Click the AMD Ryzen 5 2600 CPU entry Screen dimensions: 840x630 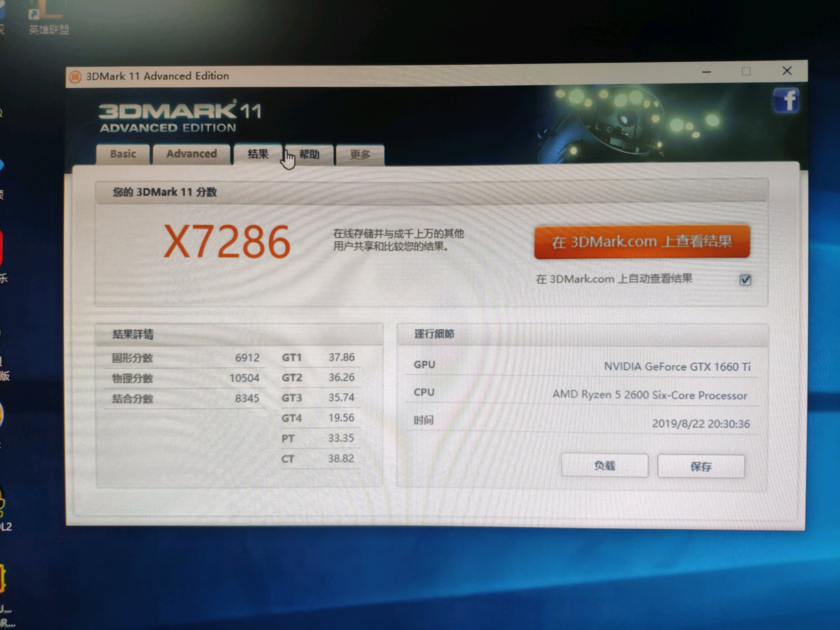(x=649, y=395)
